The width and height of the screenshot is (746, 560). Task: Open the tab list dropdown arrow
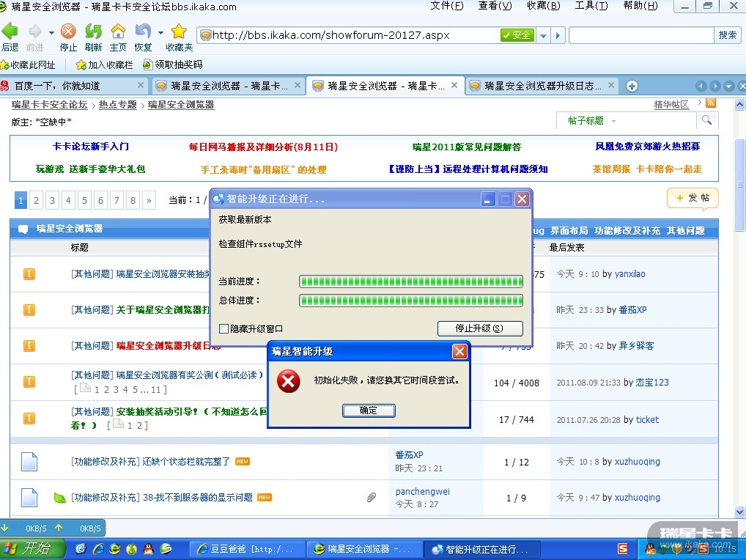[x=729, y=86]
